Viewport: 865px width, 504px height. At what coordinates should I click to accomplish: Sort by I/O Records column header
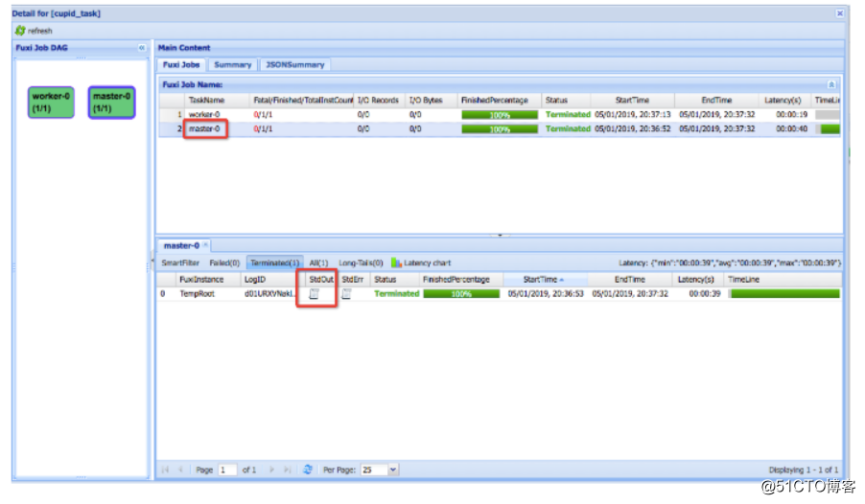point(378,100)
